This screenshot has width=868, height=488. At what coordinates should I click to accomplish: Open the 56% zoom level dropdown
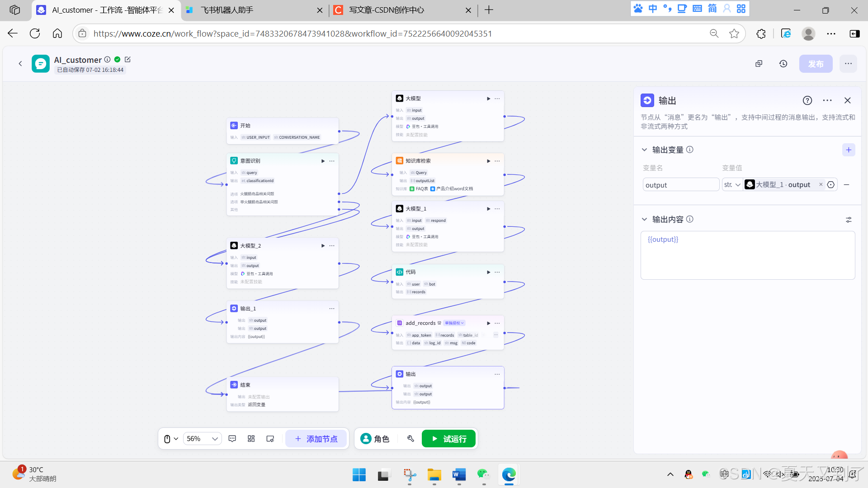[x=202, y=439]
